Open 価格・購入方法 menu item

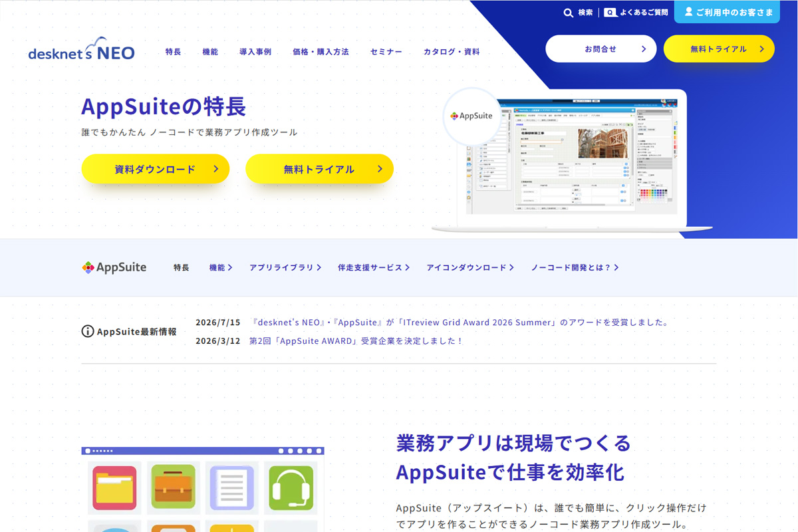(321, 52)
